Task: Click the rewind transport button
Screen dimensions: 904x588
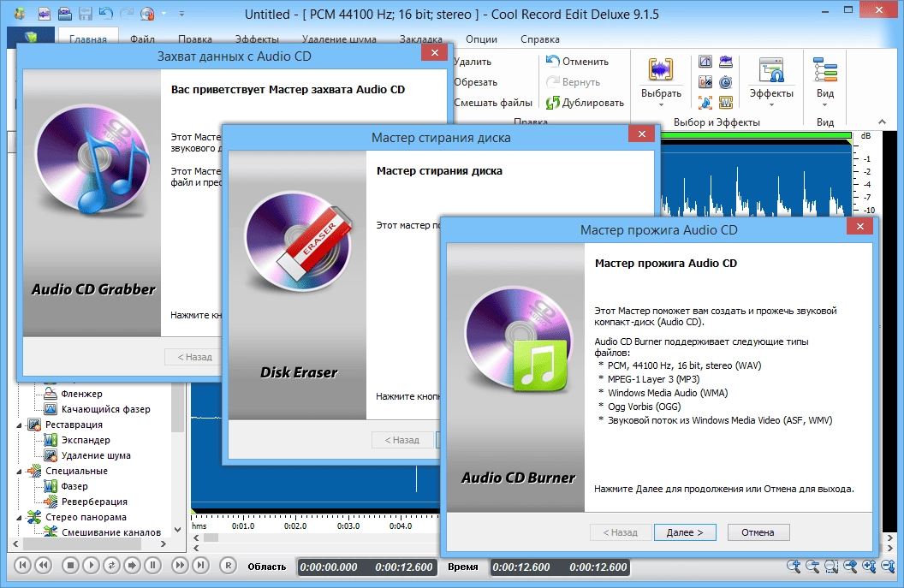Action: 44,566
